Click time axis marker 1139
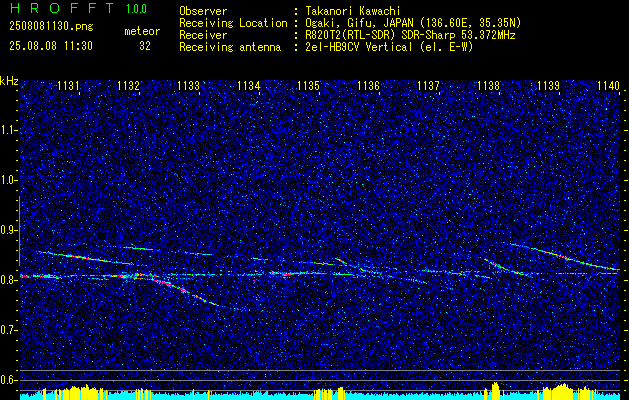Viewport: 629px width, 400px height. click(x=548, y=86)
